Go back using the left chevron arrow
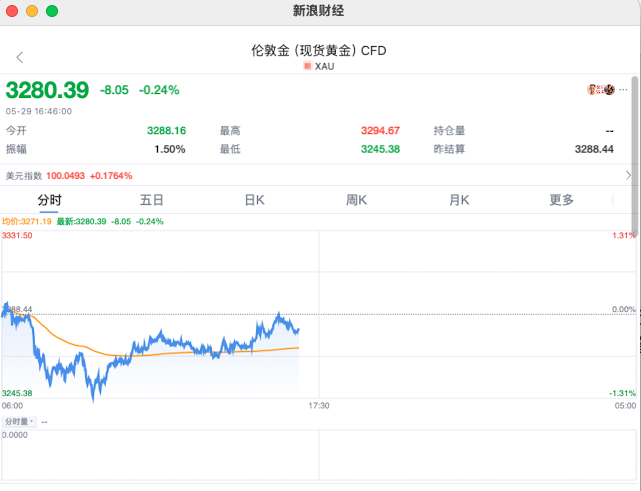The image size is (641, 491). coord(20,57)
